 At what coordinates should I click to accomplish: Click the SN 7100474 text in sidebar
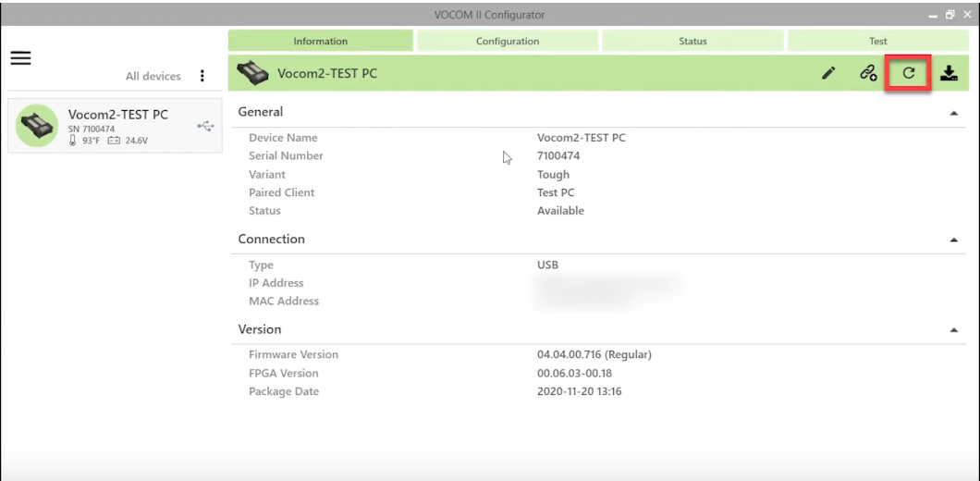coord(92,129)
